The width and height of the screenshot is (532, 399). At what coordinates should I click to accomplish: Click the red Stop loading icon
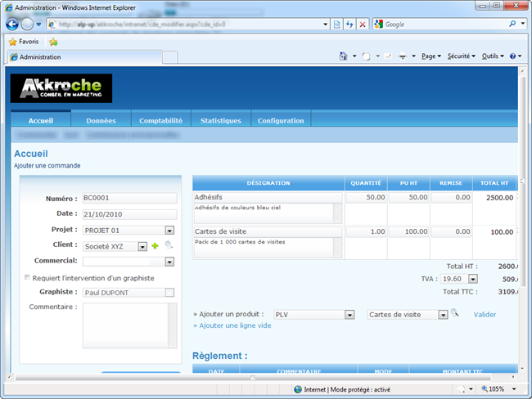(x=362, y=25)
